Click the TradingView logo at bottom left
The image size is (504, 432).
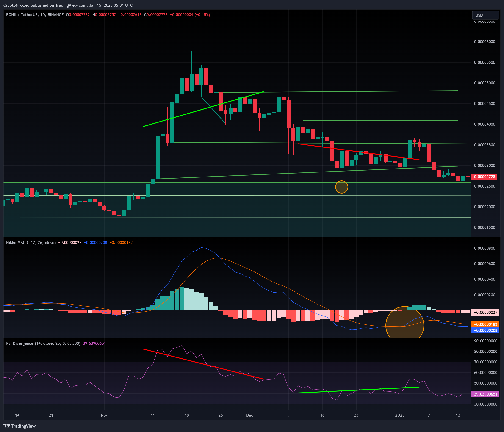[20, 426]
